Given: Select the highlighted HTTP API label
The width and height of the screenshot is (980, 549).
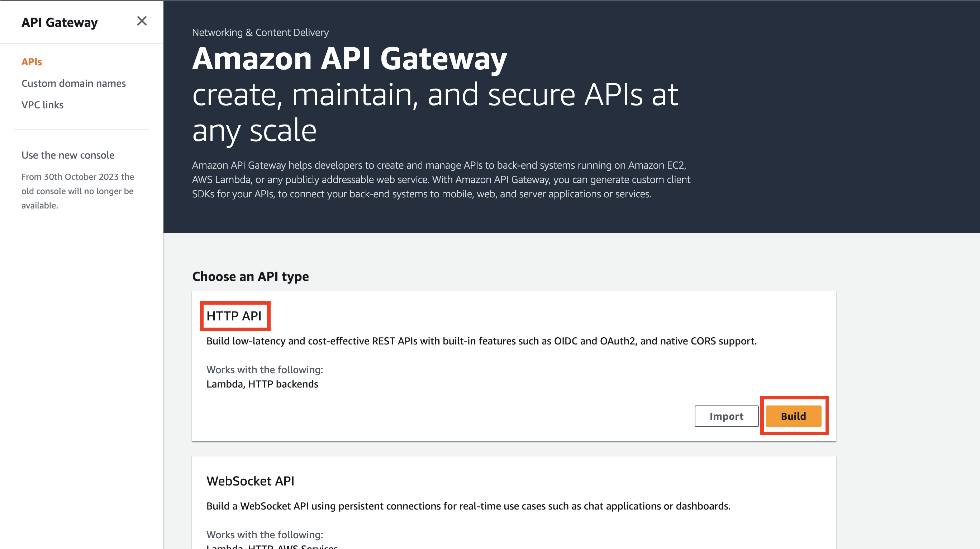Looking at the screenshot, I should click(x=235, y=316).
